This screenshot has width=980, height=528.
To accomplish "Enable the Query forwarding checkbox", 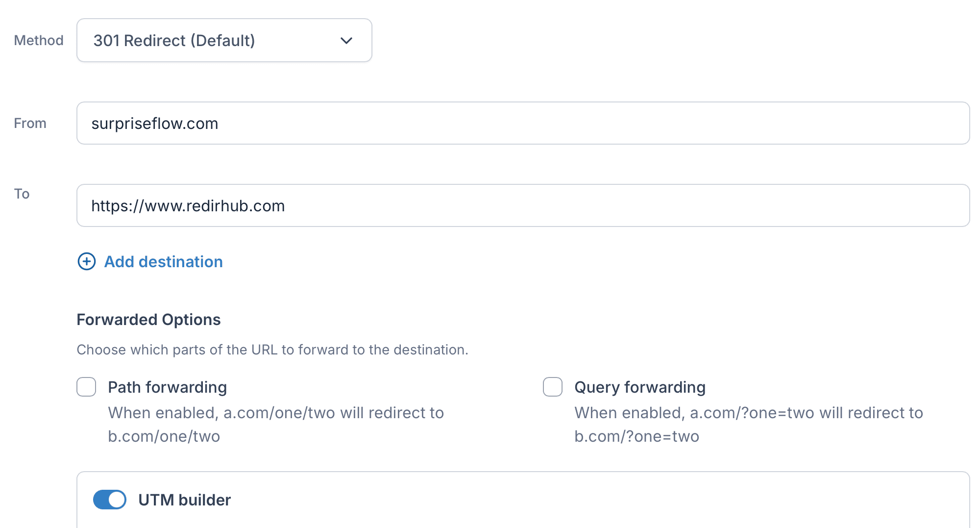I will click(x=553, y=387).
